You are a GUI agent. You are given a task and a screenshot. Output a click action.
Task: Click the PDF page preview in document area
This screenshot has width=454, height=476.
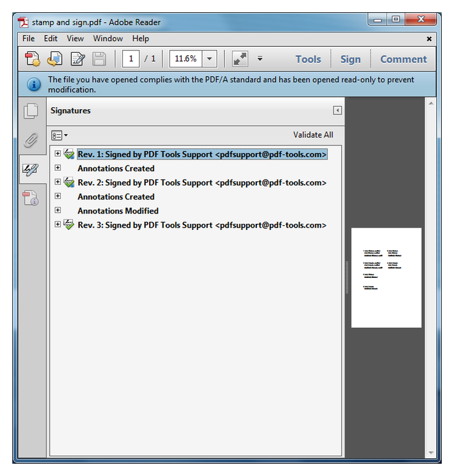point(387,277)
